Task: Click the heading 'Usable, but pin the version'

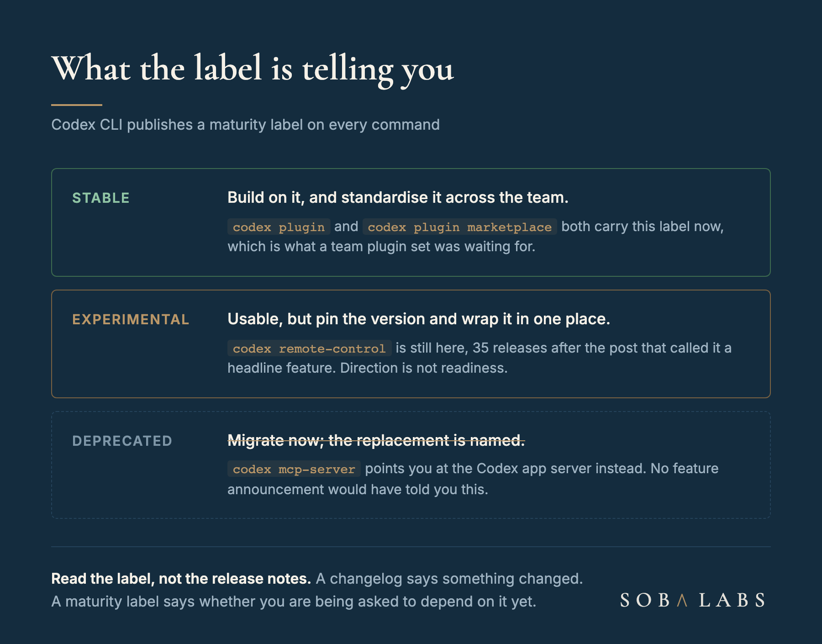Action: point(419,319)
